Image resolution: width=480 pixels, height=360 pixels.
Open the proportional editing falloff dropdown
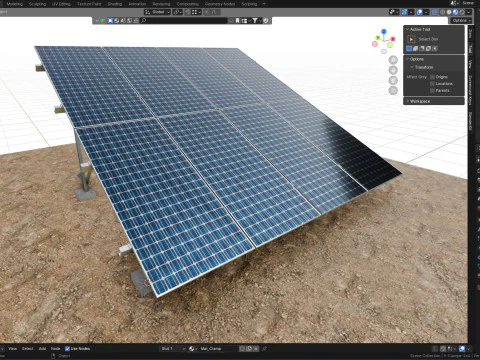click(214, 12)
